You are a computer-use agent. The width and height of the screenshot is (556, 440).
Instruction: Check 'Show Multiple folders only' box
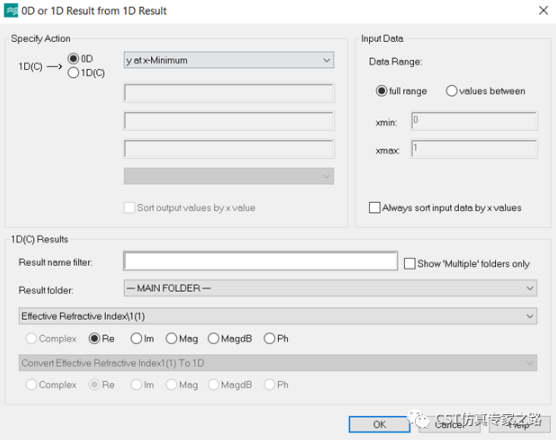[410, 263]
